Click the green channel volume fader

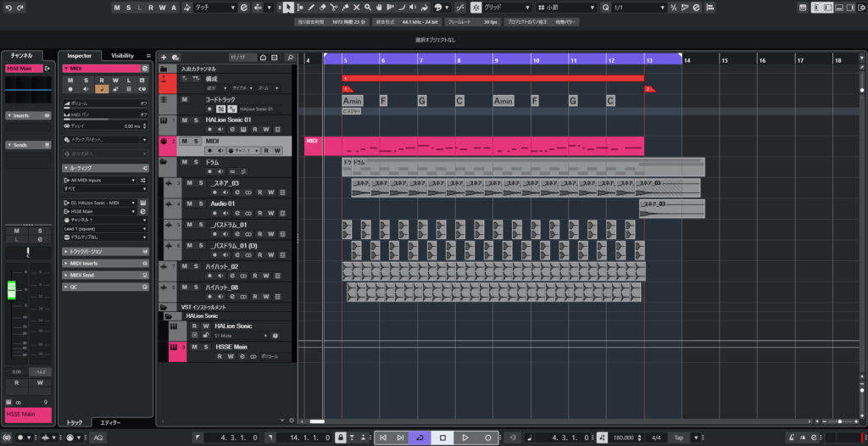tap(12, 291)
